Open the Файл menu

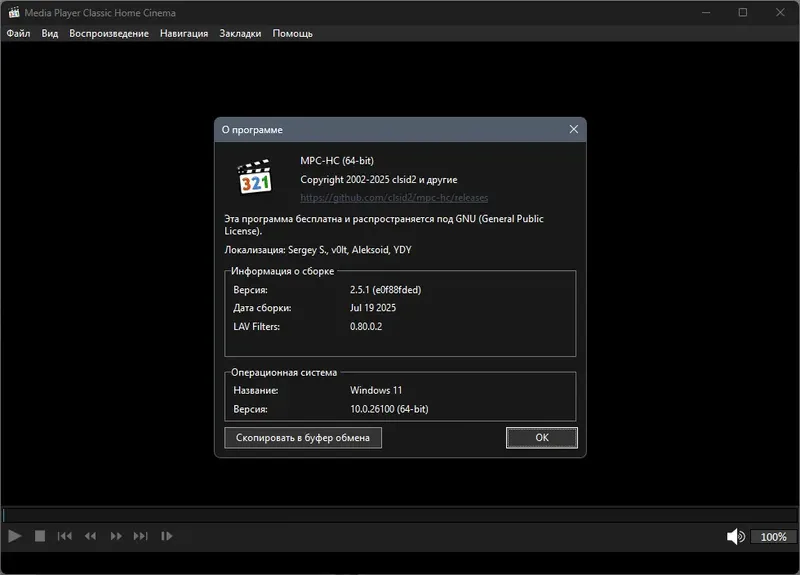click(18, 33)
